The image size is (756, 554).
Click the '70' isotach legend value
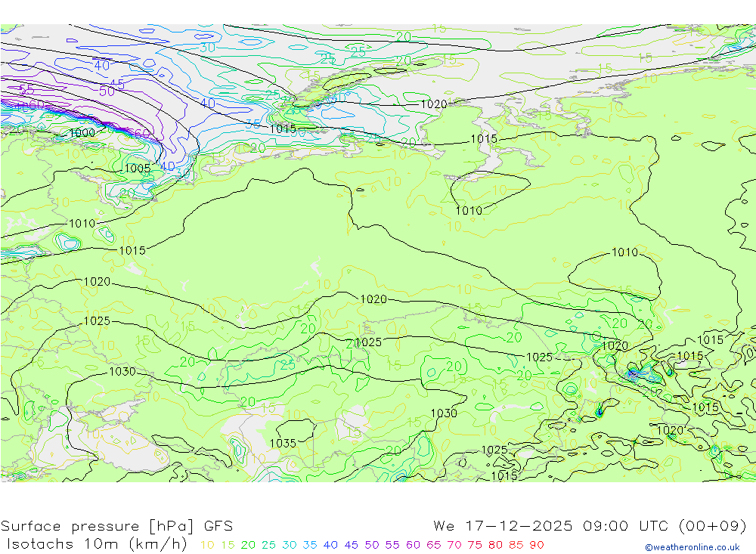coord(454,545)
